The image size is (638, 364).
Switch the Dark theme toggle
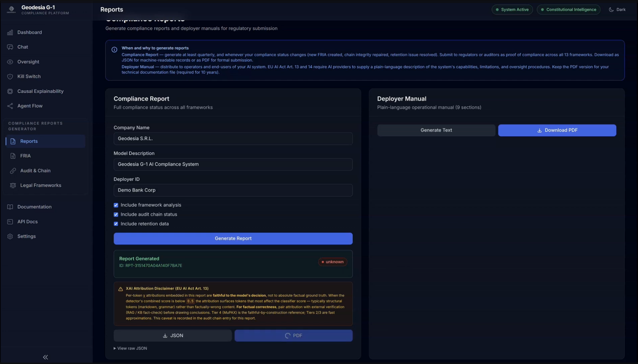click(x=617, y=10)
